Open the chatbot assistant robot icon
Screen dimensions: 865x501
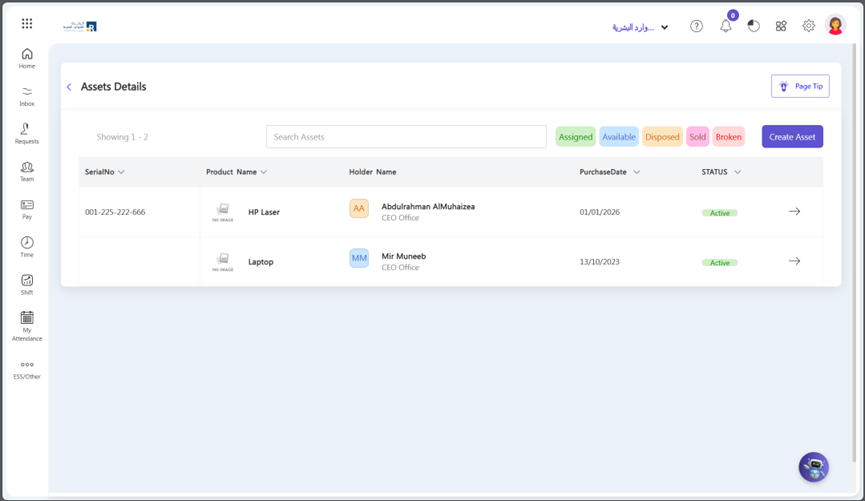point(814,467)
